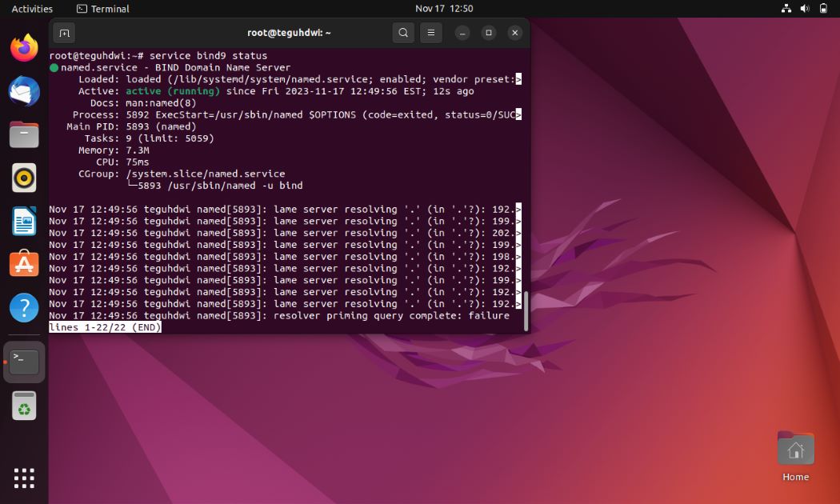The width and height of the screenshot is (840, 504).
Task: Click the battery power icon
Action: click(823, 9)
